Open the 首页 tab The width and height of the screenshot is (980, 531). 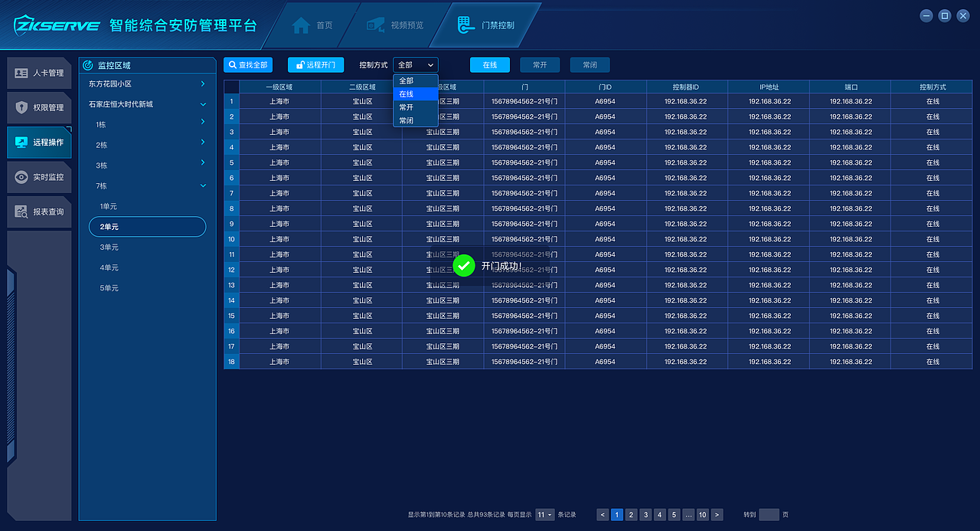coord(313,25)
